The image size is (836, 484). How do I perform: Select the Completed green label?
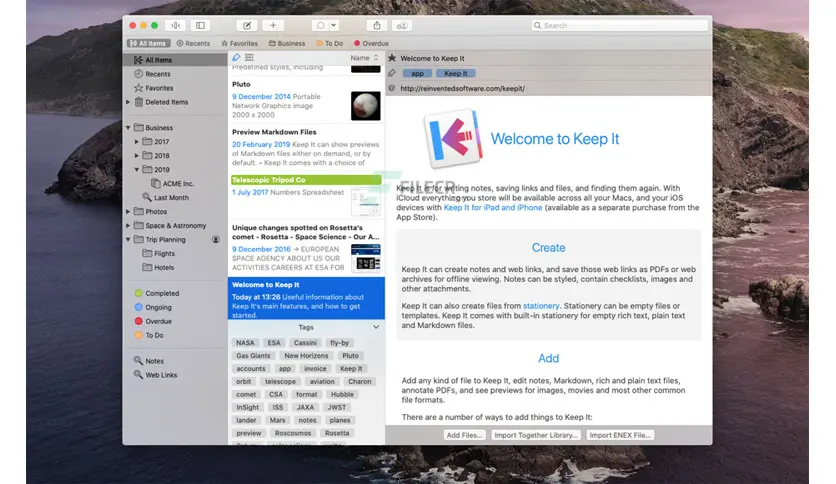coord(161,293)
